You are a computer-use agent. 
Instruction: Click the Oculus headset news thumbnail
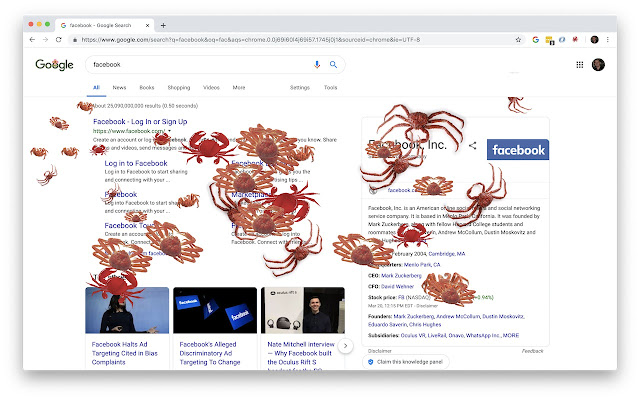click(303, 310)
